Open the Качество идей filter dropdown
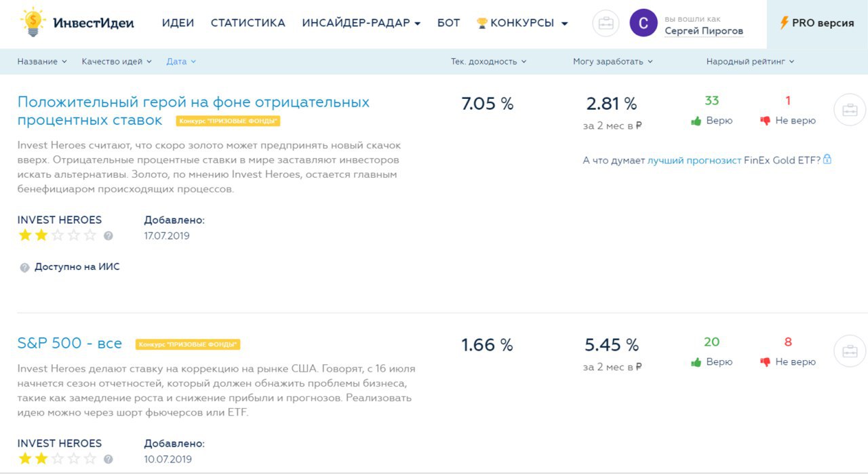 (117, 62)
